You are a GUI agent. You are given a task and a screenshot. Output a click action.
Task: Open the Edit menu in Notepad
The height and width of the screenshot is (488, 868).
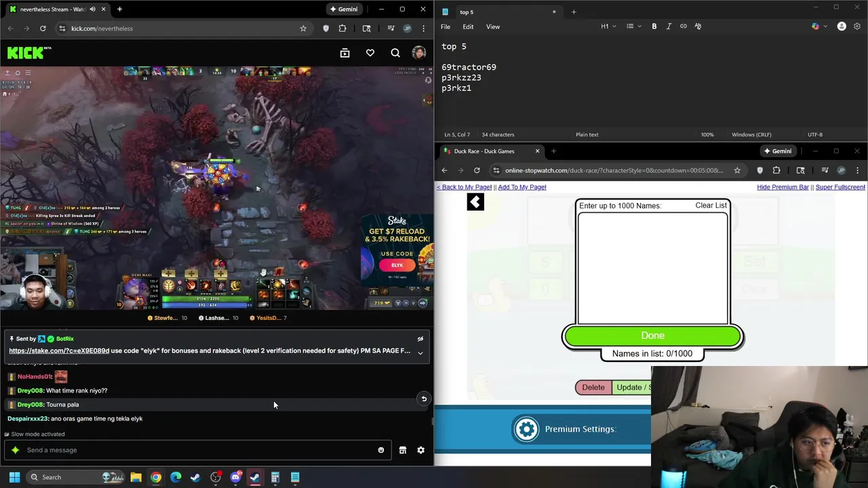(468, 27)
